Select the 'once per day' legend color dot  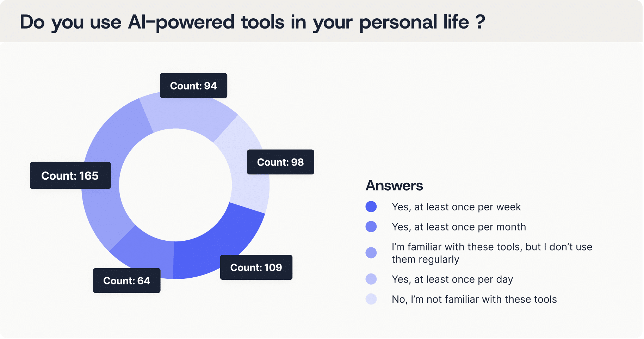[x=371, y=279]
